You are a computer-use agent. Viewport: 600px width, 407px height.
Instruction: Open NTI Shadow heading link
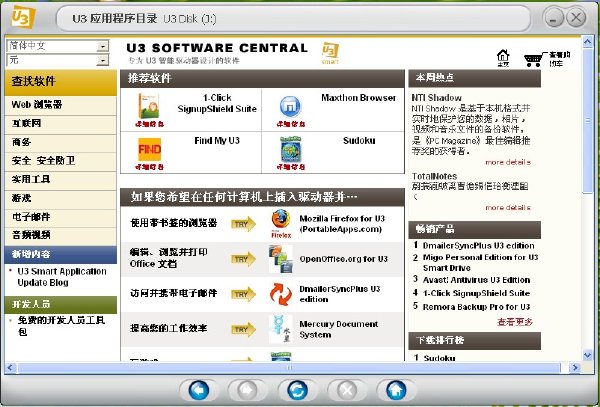click(437, 98)
